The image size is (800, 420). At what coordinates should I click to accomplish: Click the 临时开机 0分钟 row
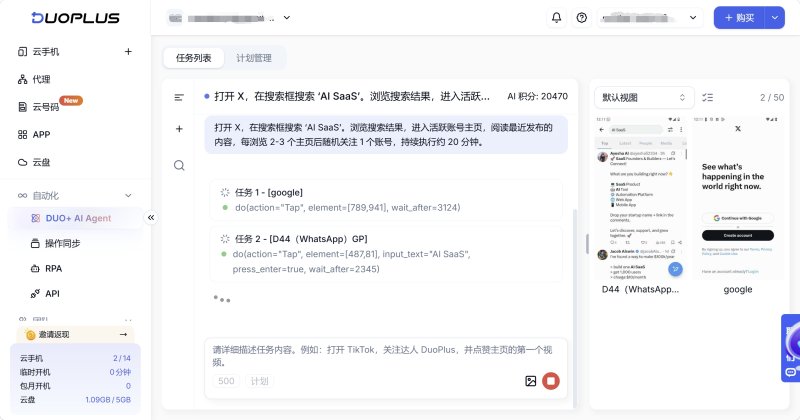(75, 372)
